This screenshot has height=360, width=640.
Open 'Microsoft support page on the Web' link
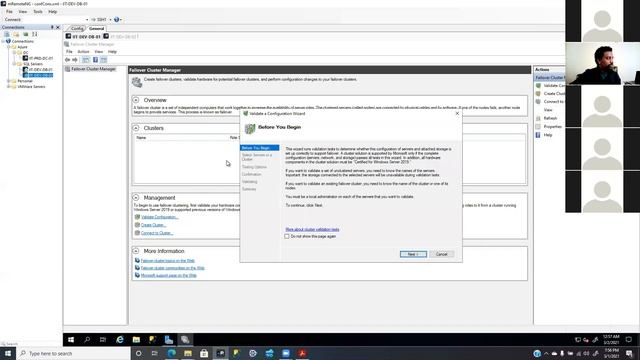[x=169, y=276]
